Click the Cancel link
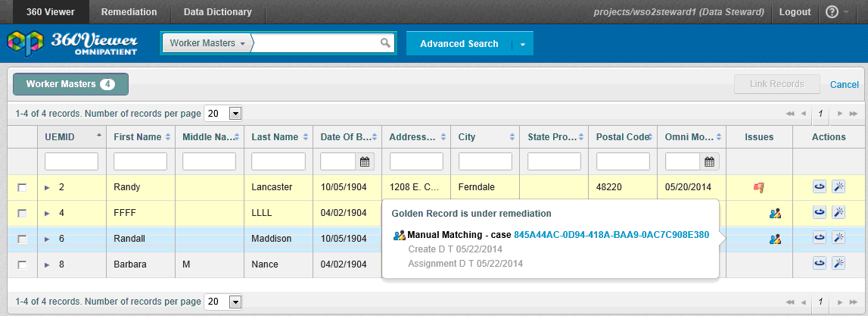Image resolution: width=868 pixels, height=316 pixels. tap(844, 85)
